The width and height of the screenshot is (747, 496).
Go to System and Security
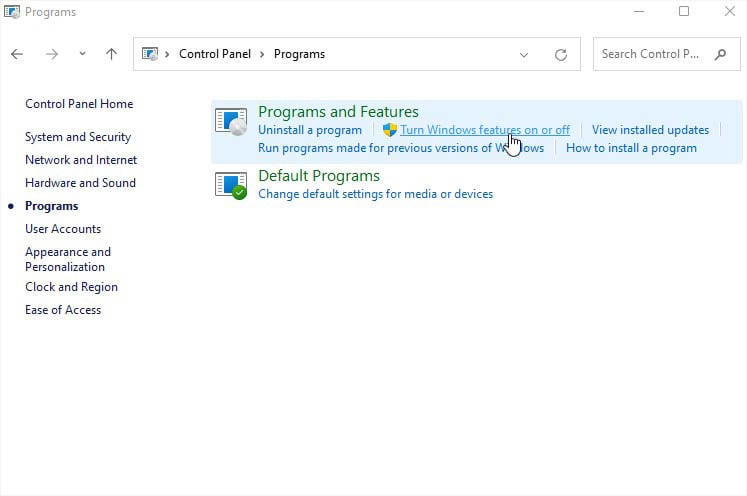[78, 137]
